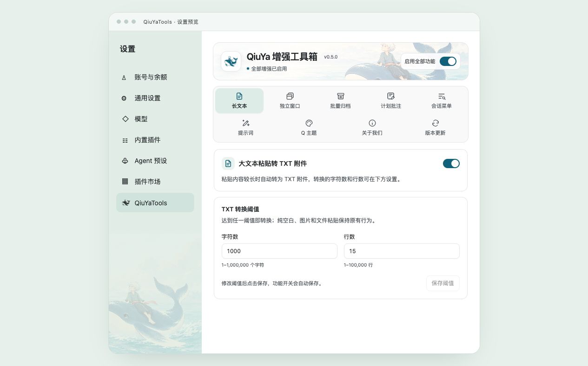Click the 版本更新 refresh icon
588x366 pixels.
click(x=436, y=123)
